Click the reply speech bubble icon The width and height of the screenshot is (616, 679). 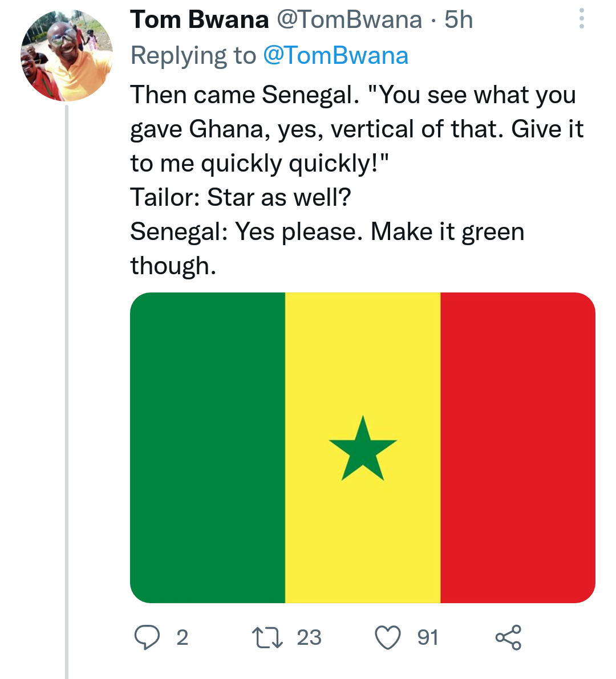click(147, 637)
